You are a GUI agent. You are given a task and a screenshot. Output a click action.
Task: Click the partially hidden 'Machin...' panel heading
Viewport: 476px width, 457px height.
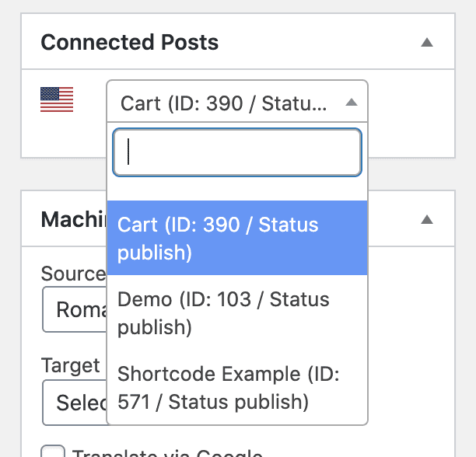point(73,220)
